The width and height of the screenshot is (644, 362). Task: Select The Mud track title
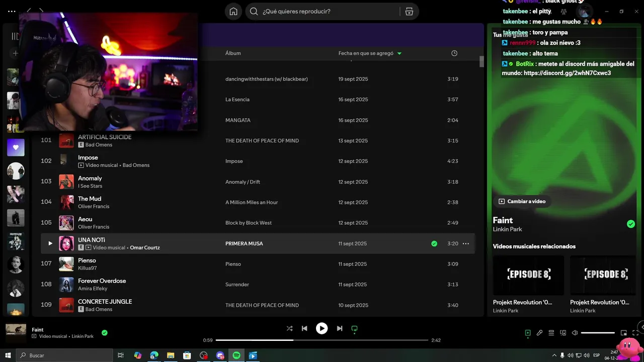point(90,199)
